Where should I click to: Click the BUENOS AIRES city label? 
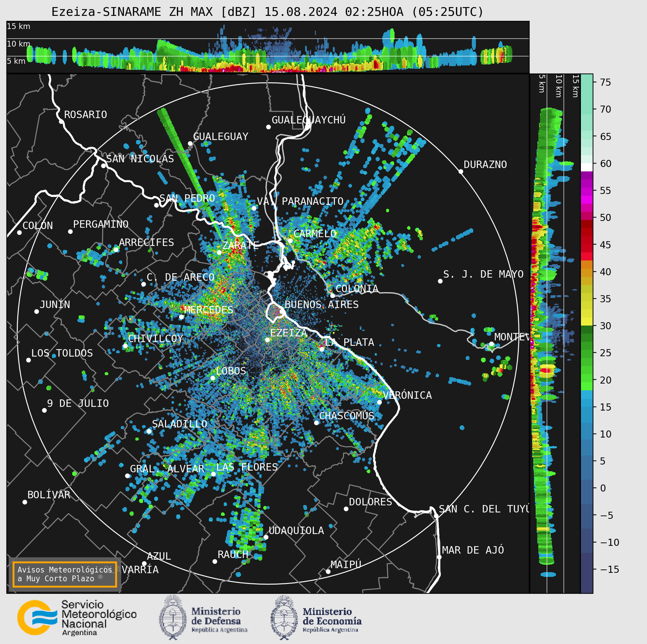point(321,305)
